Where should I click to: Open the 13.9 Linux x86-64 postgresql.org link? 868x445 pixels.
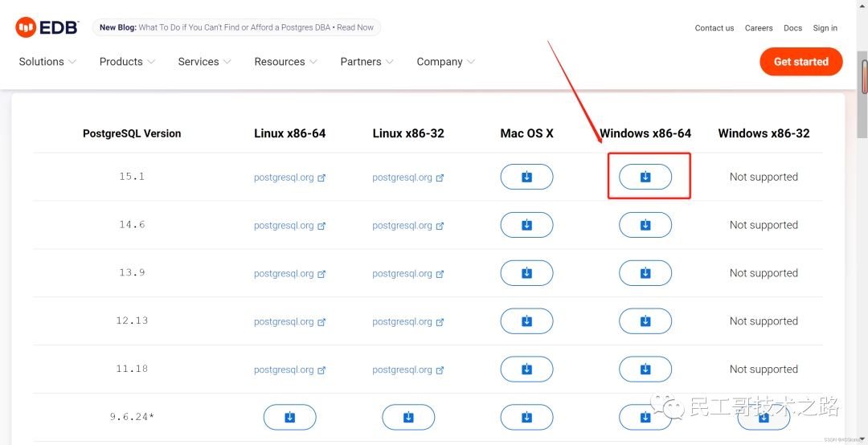(x=289, y=273)
